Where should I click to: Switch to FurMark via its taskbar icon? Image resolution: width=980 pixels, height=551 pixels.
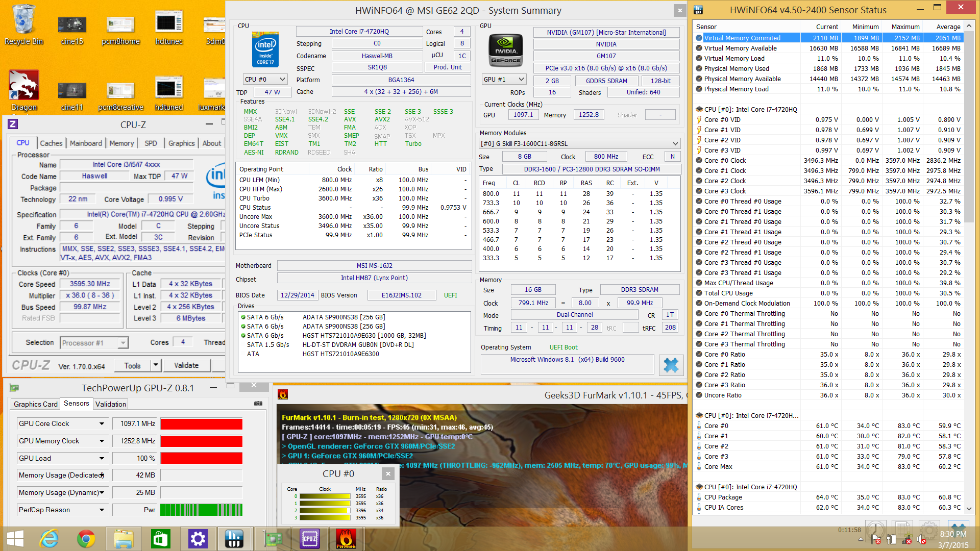346,539
